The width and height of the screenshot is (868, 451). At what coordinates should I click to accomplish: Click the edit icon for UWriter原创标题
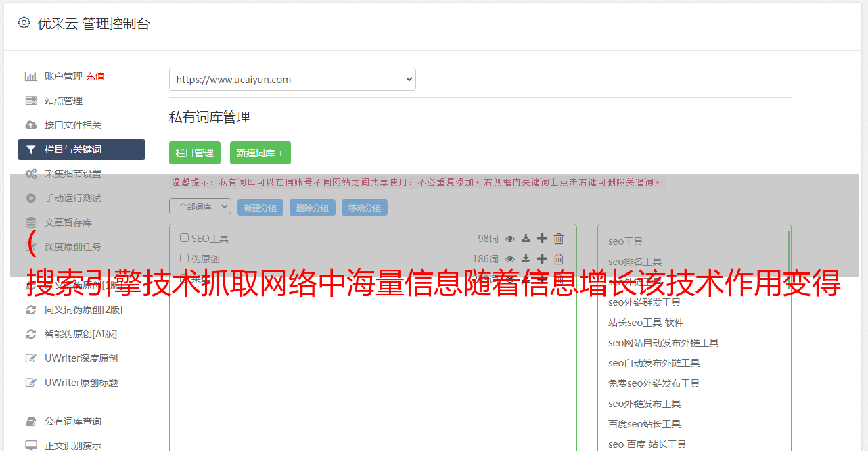(x=31, y=383)
